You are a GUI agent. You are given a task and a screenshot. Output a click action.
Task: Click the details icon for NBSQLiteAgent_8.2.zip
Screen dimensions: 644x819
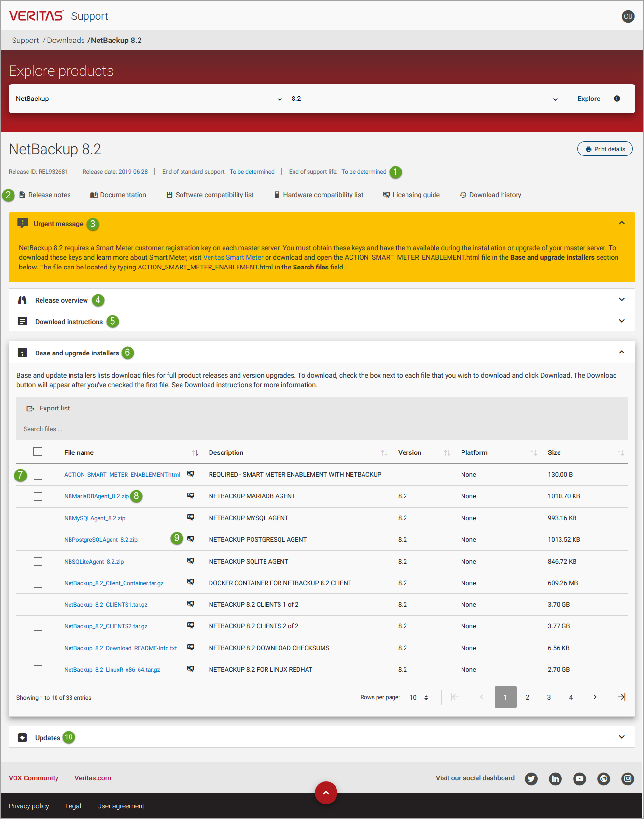(x=191, y=561)
